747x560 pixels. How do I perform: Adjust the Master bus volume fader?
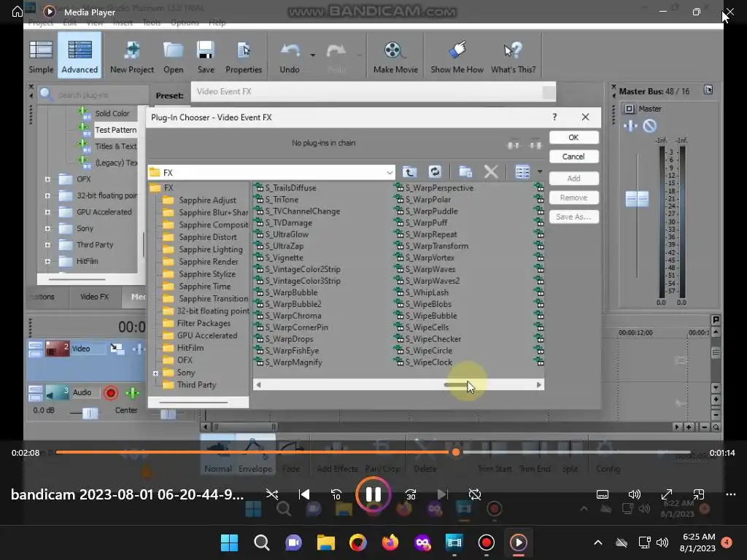coord(637,198)
